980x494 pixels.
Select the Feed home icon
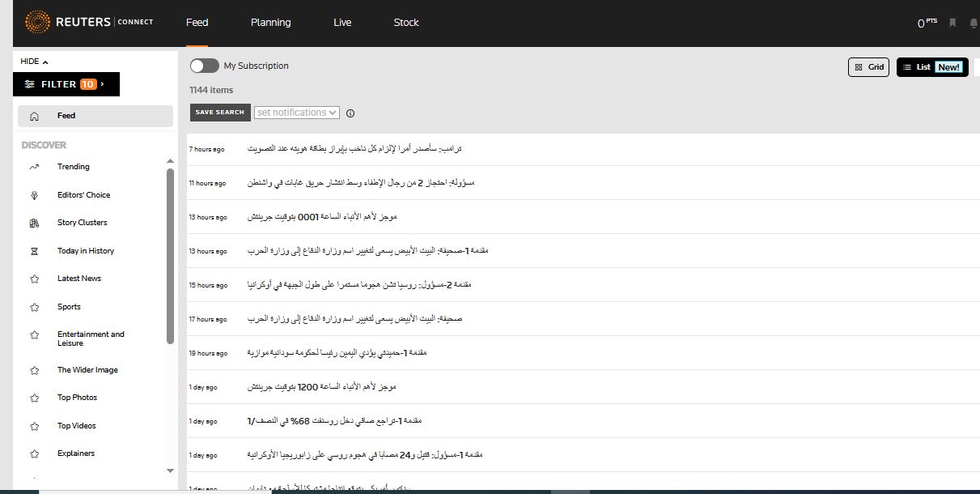[34, 115]
